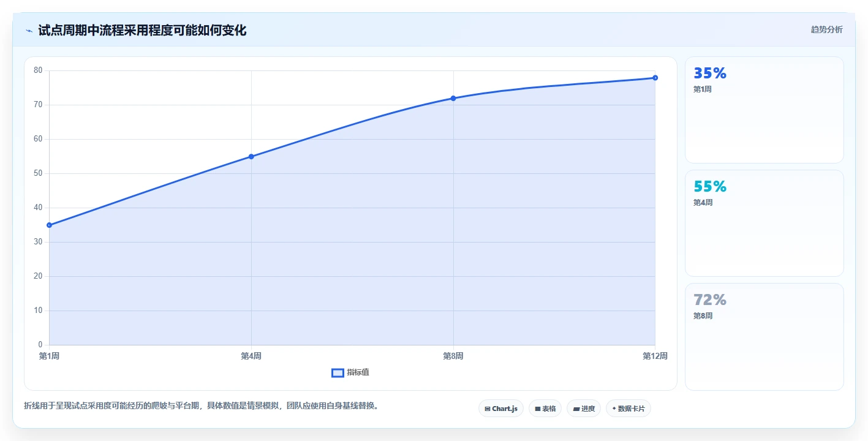Viewport: 868px width, 441px height.
Task: Click the 第4周 caption in the 55% card
Action: click(x=703, y=203)
